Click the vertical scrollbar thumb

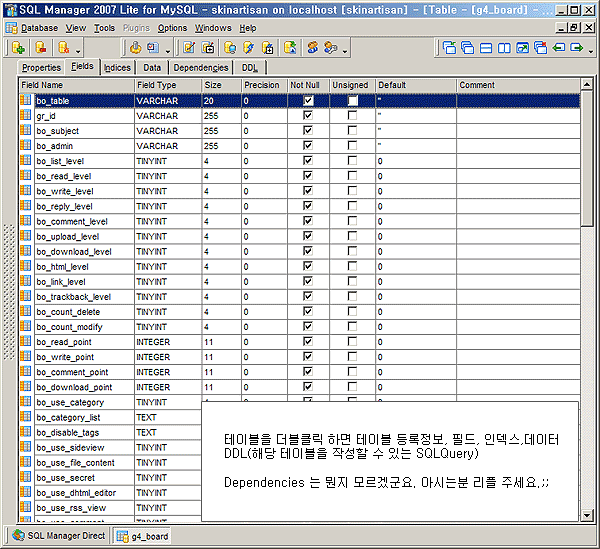(587, 158)
